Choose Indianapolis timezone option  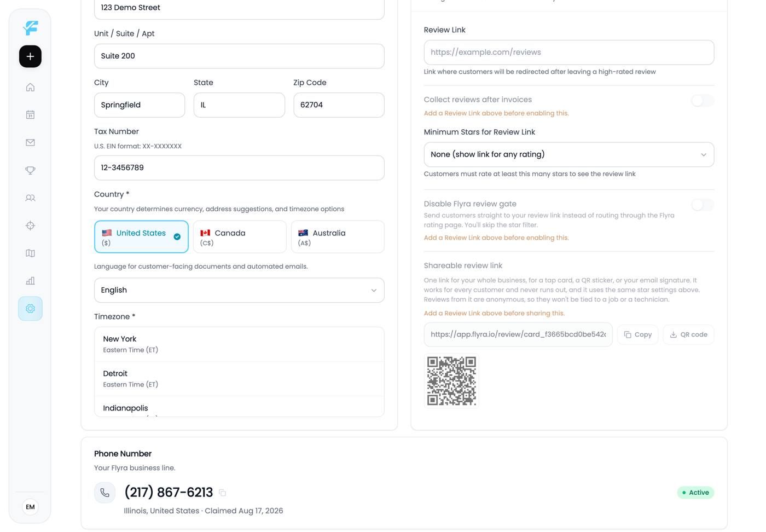[x=239, y=407]
